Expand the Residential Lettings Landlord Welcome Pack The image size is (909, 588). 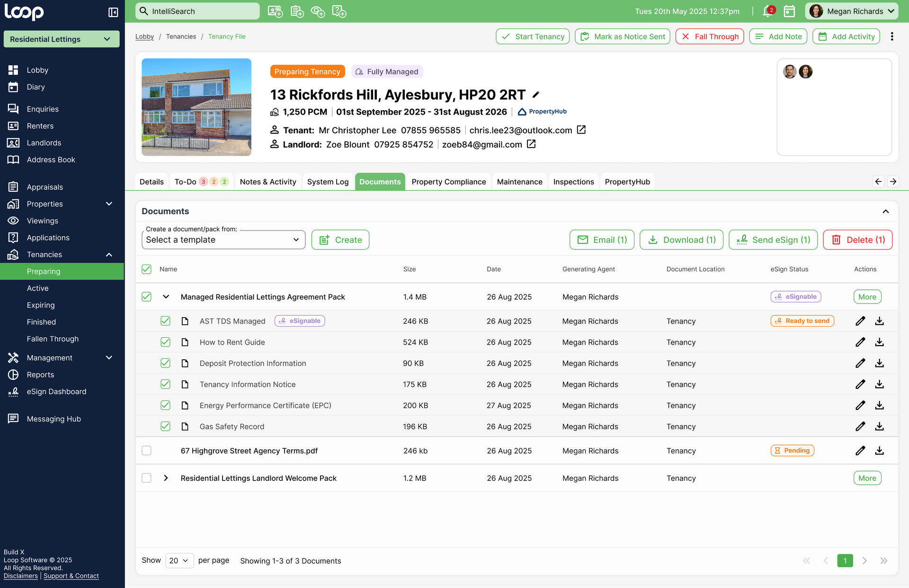tap(166, 478)
